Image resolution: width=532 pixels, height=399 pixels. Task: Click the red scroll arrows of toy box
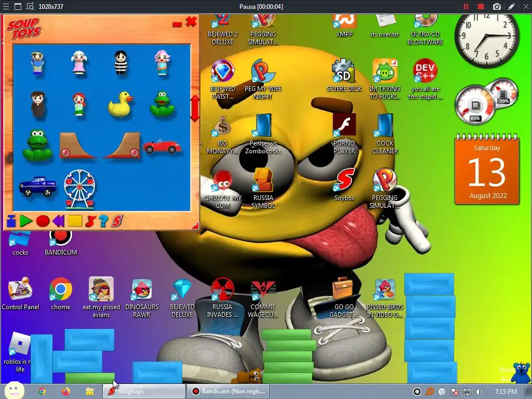click(x=195, y=109)
